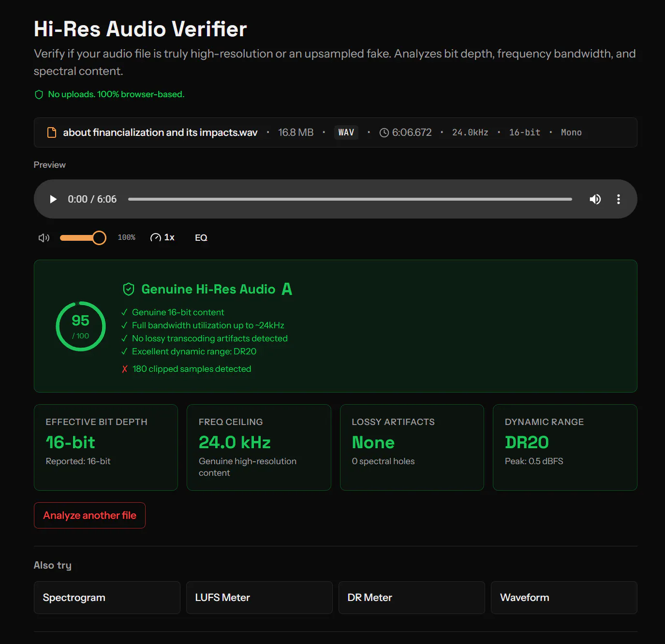
Task: Click the red X clipped samples icon
Action: [124, 369]
